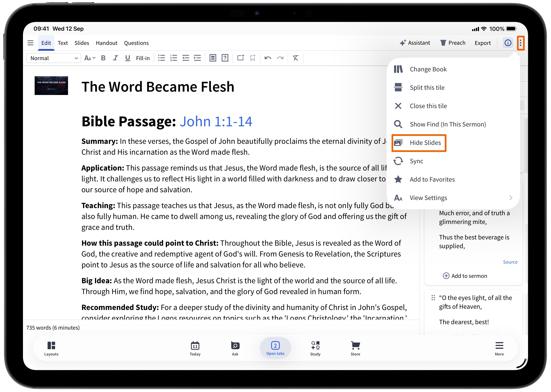The width and height of the screenshot is (551, 392).
Task: Click Add to sermon button
Action: pyautogui.click(x=465, y=276)
